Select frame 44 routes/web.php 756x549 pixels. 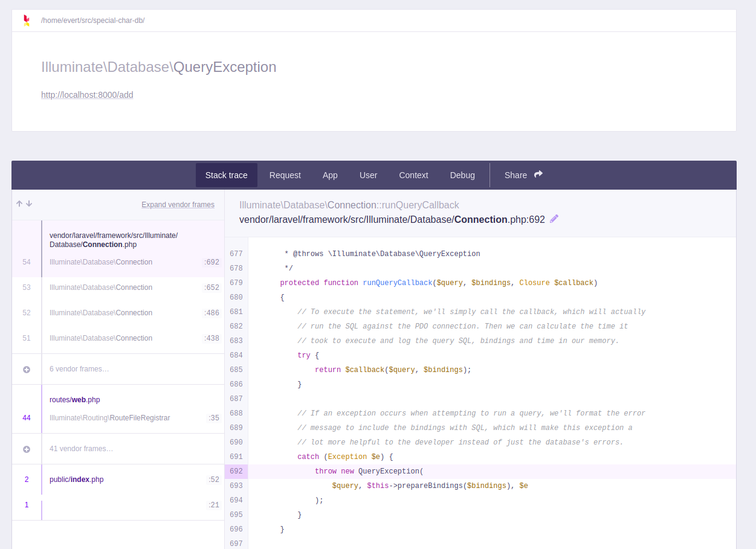(118, 409)
